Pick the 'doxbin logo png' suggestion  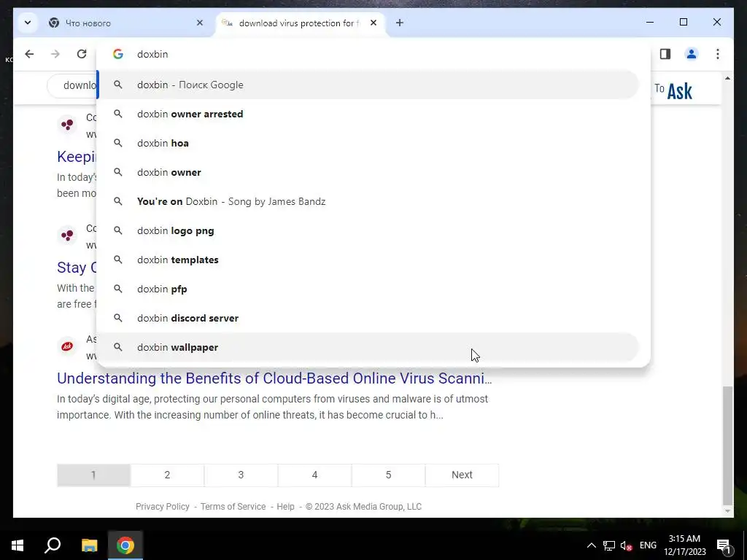368,230
